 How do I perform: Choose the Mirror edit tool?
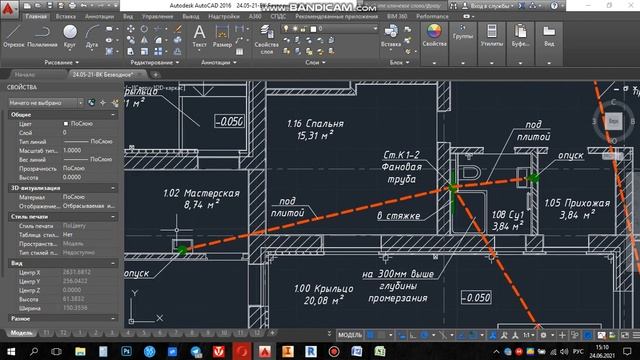click(x=144, y=40)
